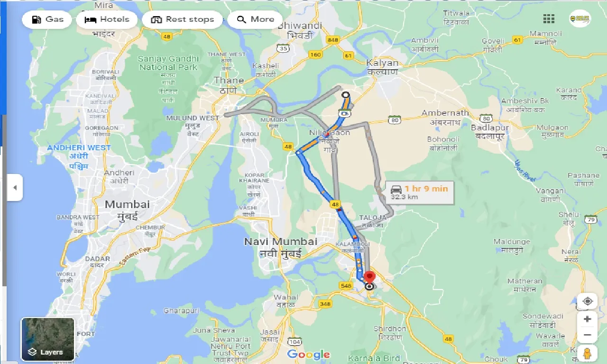Show your current location on the map
Viewport: 607px width, 364px height.
(x=588, y=301)
